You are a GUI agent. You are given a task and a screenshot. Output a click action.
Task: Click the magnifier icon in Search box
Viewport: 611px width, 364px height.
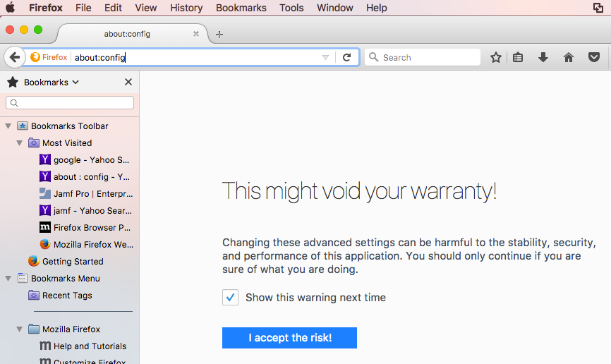click(373, 57)
